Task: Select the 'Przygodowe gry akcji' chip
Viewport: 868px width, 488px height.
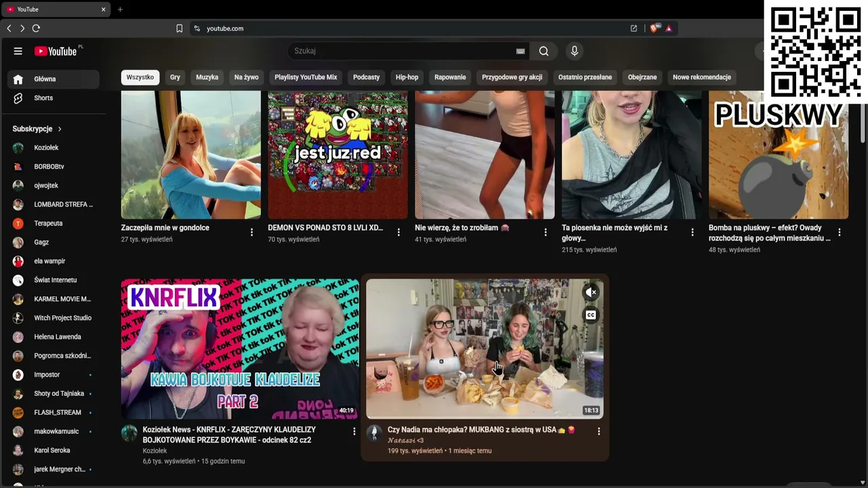Action: (512, 77)
